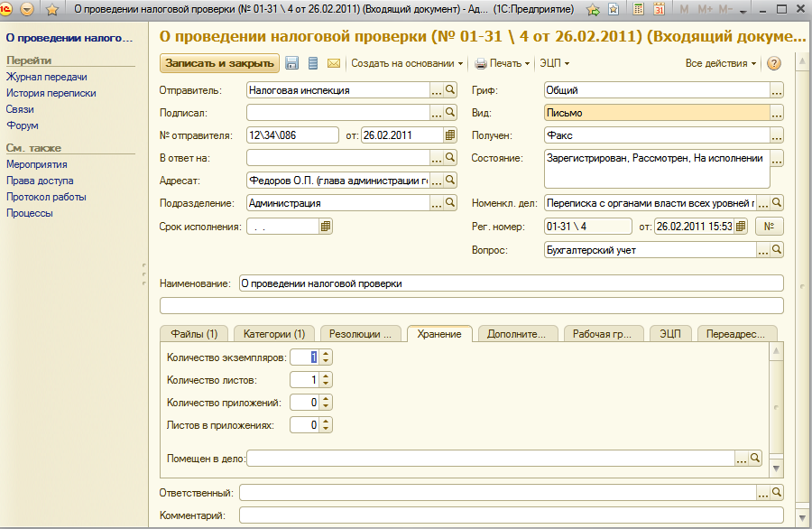Click the ellipsis button of Получен field
812x529 pixels.
point(776,135)
